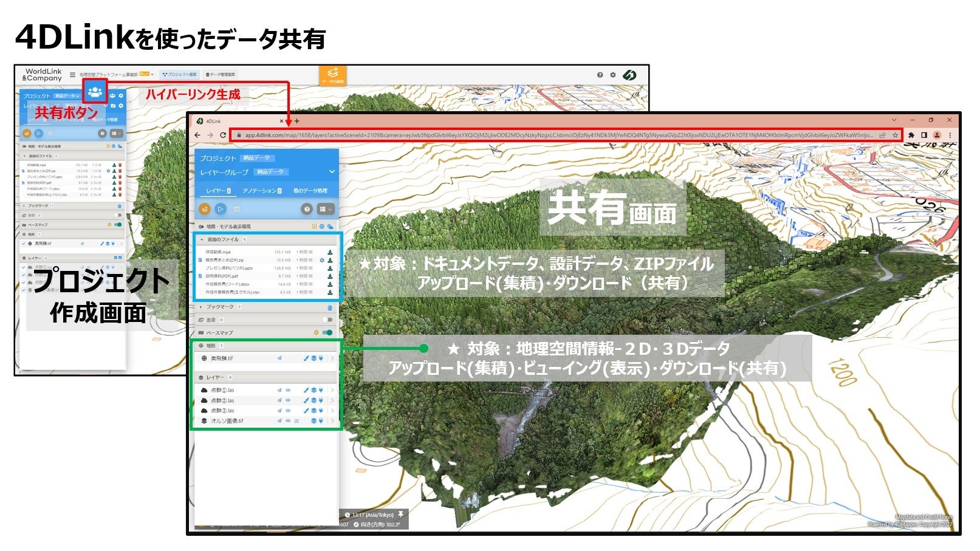Screen dimensions: 980x551
Task: Open help icon in project window top bar
Action: 600,75
